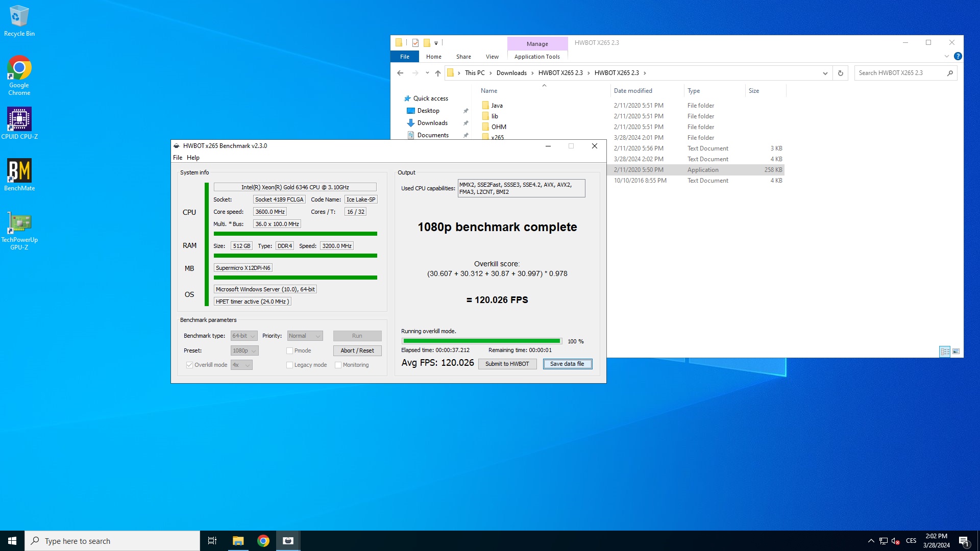
Task: Click the taskbar clock showing 2:02 PM
Action: 936,541
